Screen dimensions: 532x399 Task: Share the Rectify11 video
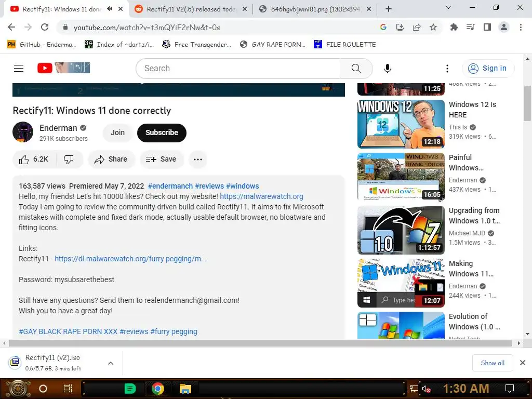(111, 159)
